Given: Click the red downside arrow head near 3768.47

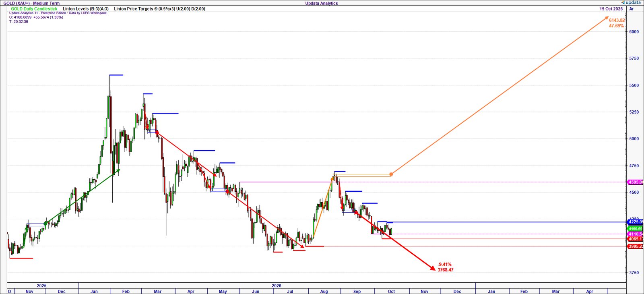Looking at the screenshot, I should click(433, 269).
